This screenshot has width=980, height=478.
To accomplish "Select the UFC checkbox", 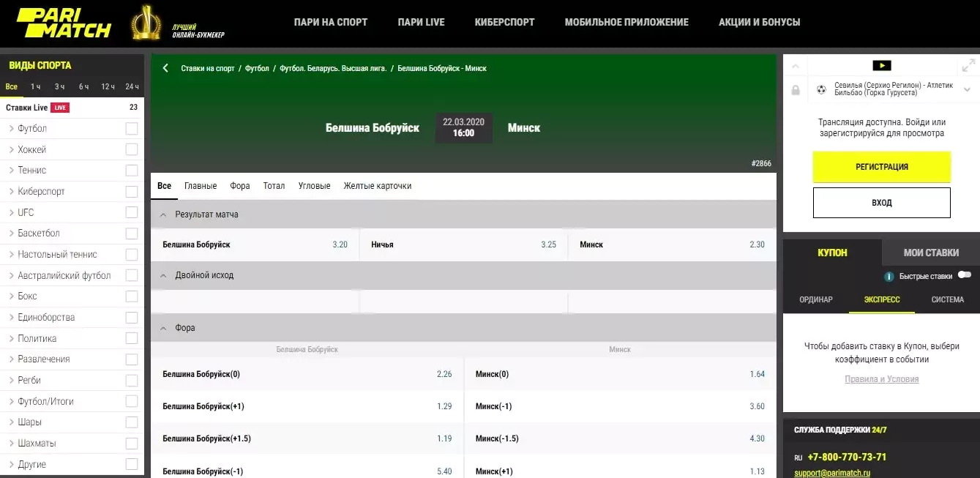I will click(132, 212).
